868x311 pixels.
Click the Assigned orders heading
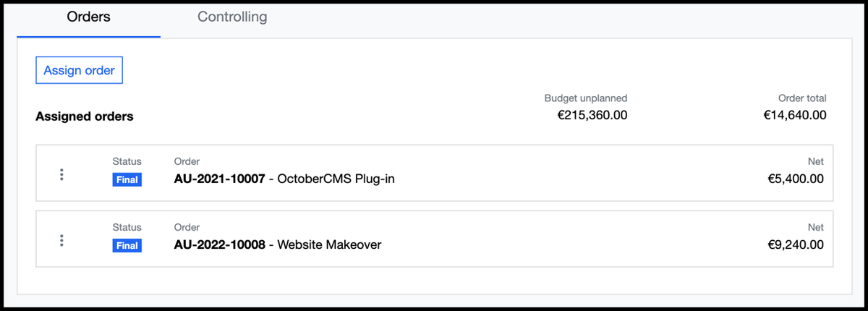point(85,116)
